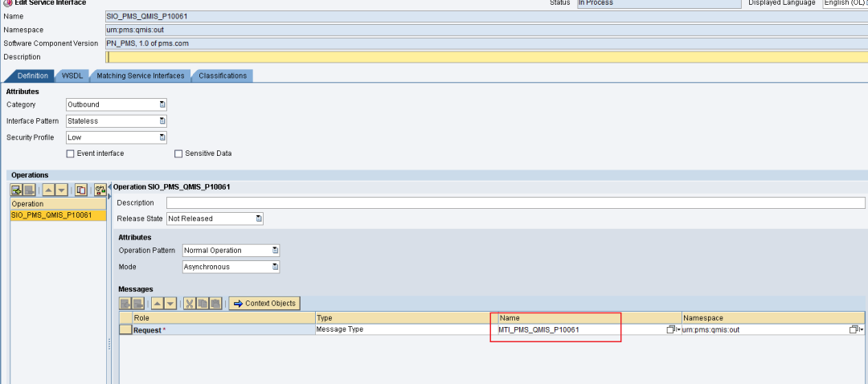Screen dimensions: 868x384
Task: Open value help icon in Name cell
Action: (674, 329)
